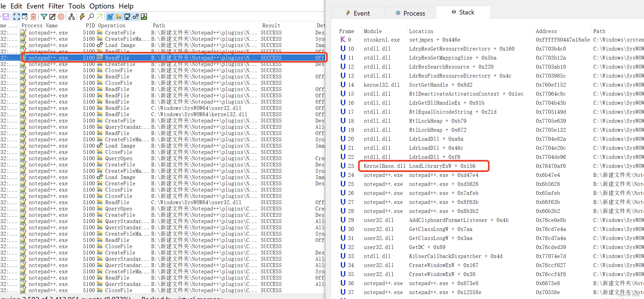
Task: Open the Tools menu
Action: [x=77, y=6]
